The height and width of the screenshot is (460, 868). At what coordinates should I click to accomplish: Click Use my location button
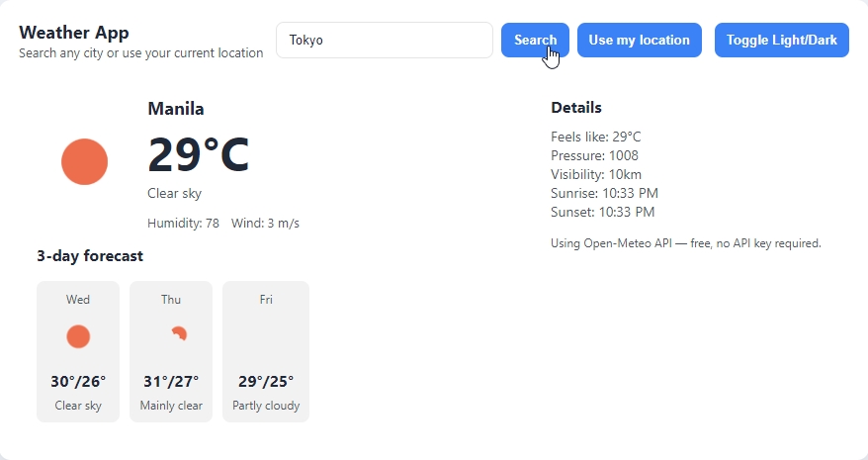639,41
